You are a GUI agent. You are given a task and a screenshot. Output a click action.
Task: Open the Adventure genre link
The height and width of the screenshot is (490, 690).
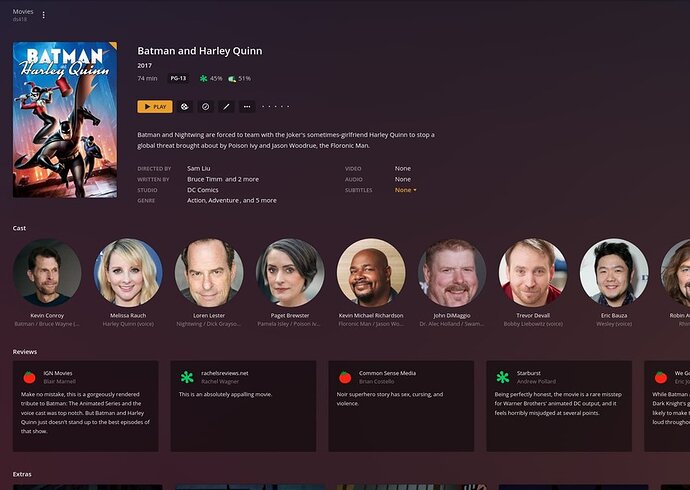pyautogui.click(x=224, y=200)
